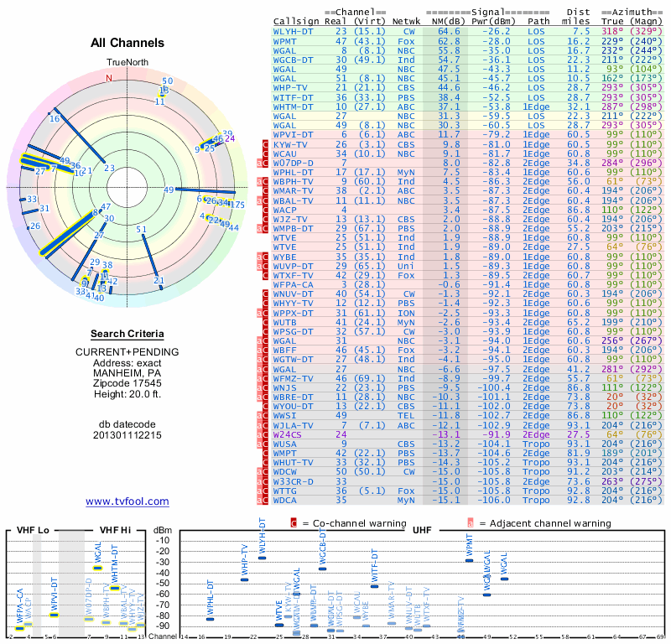
Task: Open the www.tvfool.com link
Action: click(x=127, y=501)
